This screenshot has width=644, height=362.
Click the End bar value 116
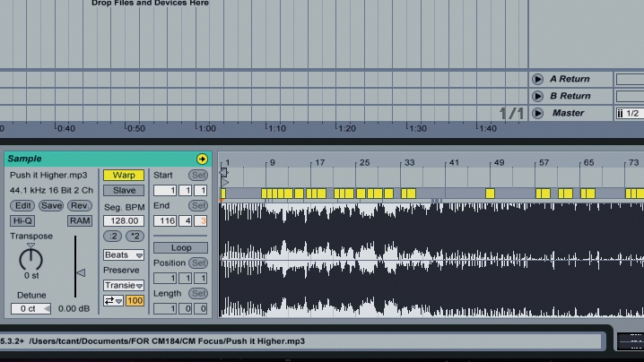pos(165,220)
